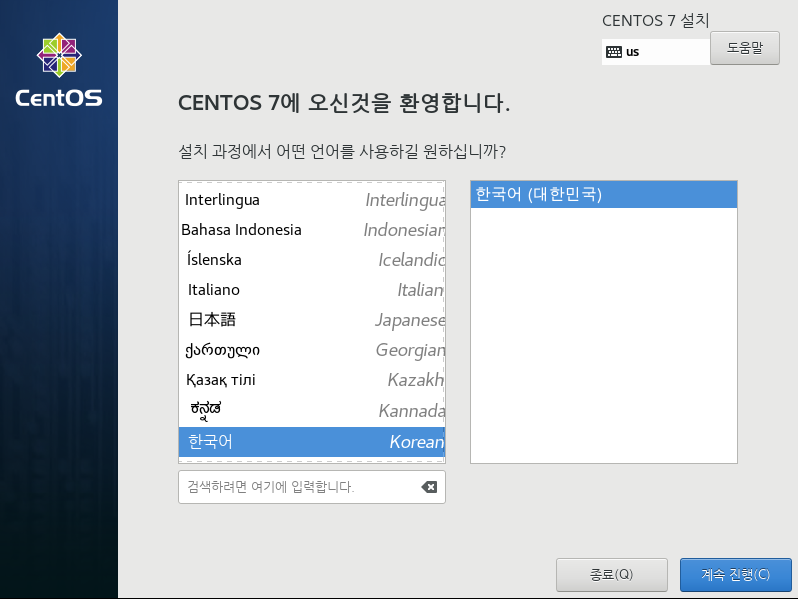Screen dimensions: 798x599
Task: Choose Íslenska from the language list
Action: tap(312, 260)
